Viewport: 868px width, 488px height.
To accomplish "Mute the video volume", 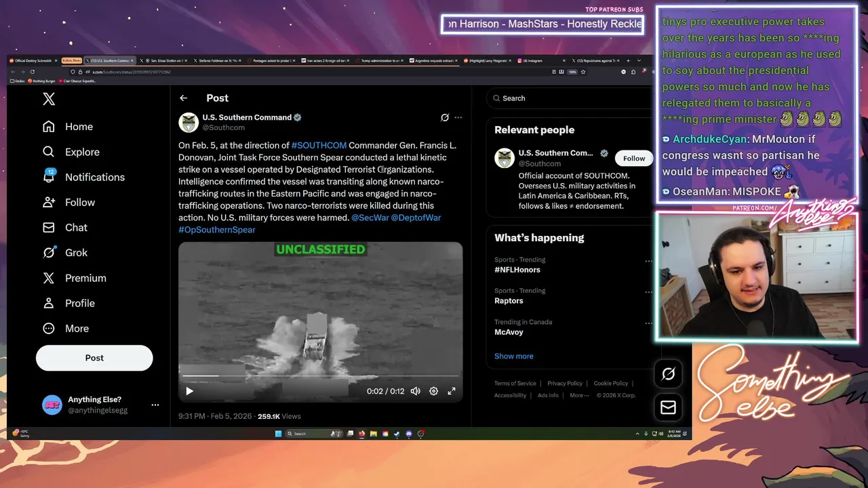I will tap(416, 391).
